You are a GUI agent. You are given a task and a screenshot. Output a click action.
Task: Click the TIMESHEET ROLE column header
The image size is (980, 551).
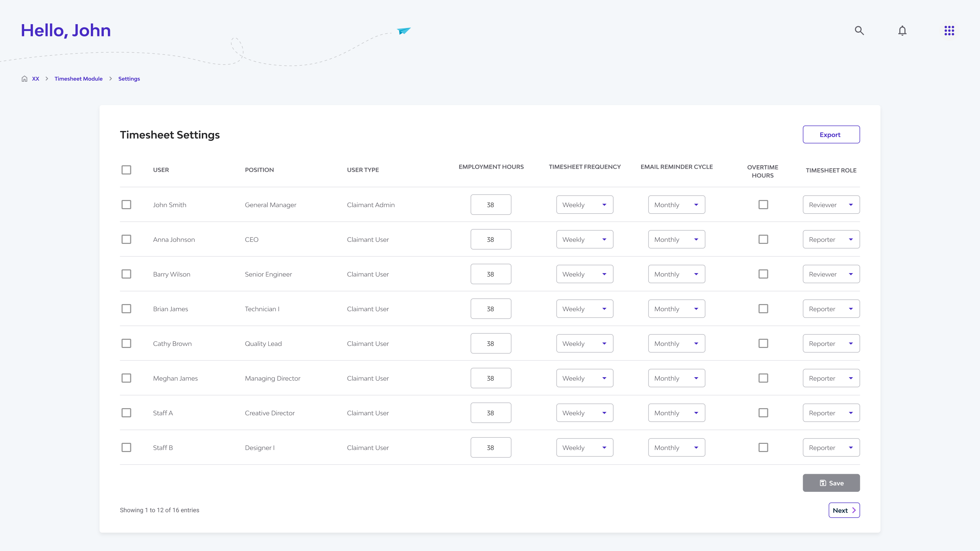831,170
